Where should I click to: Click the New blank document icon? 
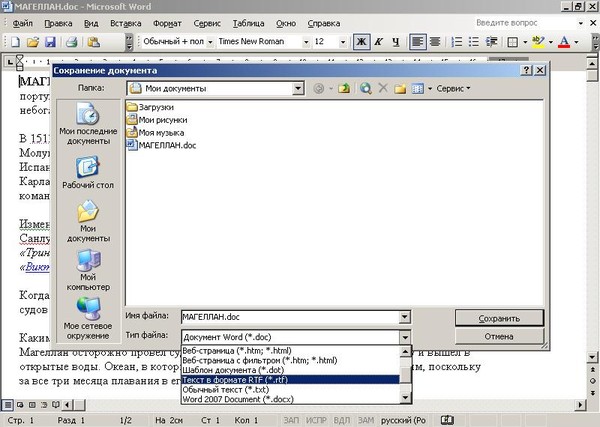click(x=16, y=42)
